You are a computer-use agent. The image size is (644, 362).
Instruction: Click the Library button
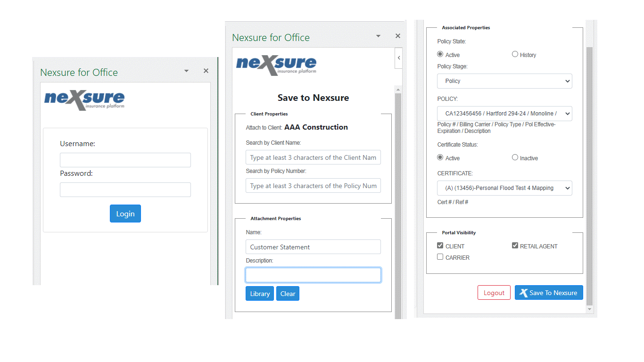coord(260,294)
